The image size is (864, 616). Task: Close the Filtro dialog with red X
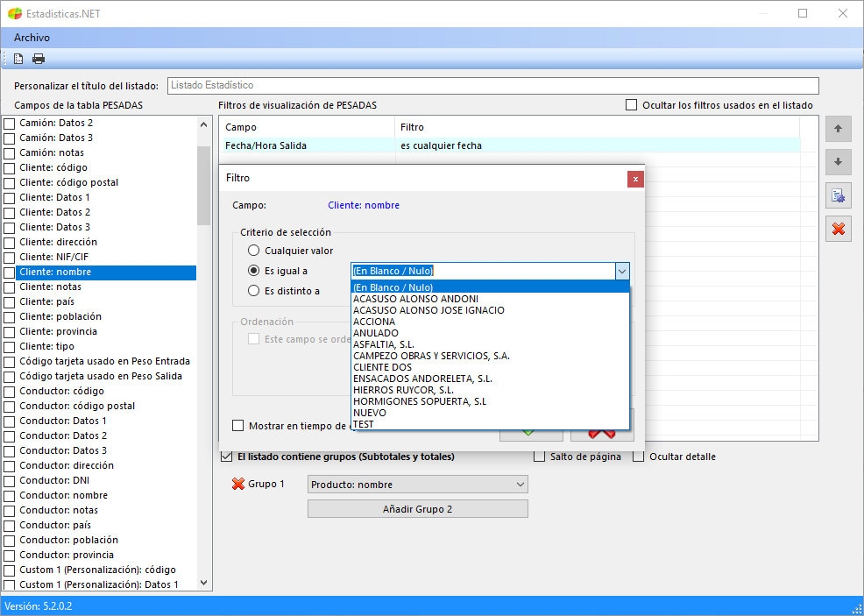635,179
